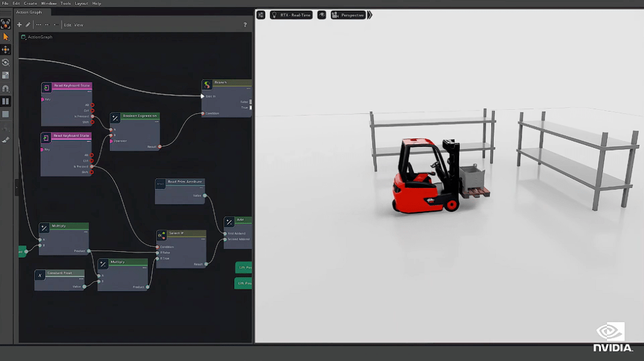Select the Constant Float node title
Screen dimensions: 644x361
click(x=60, y=273)
